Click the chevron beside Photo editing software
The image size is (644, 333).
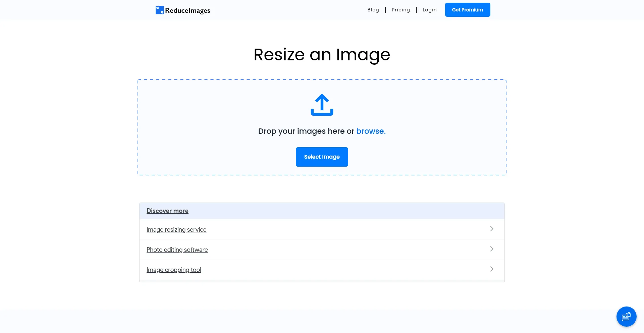click(x=492, y=249)
